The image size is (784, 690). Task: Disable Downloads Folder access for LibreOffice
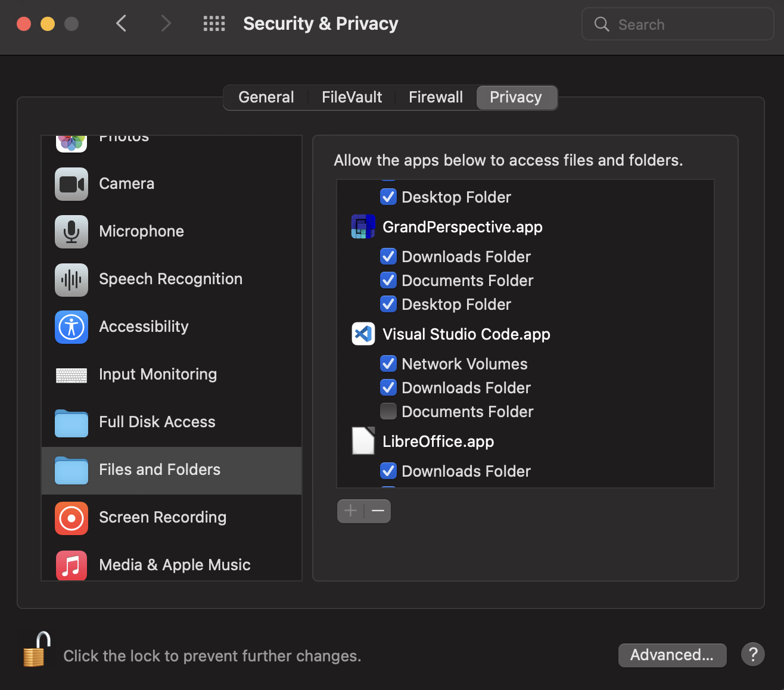(x=388, y=471)
